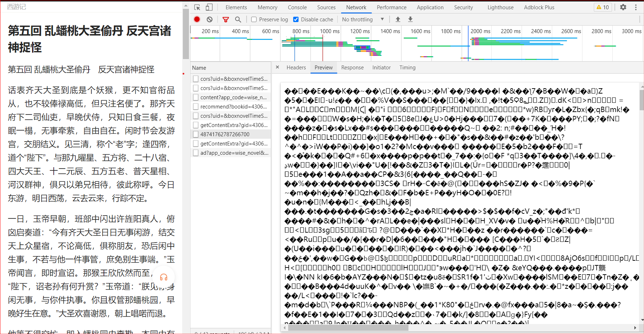
Task: Select the Preview sub-tab
Action: point(323,68)
